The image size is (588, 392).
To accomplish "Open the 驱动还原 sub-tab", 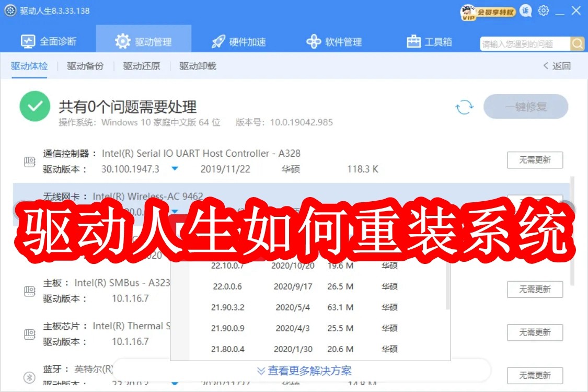I will [142, 66].
